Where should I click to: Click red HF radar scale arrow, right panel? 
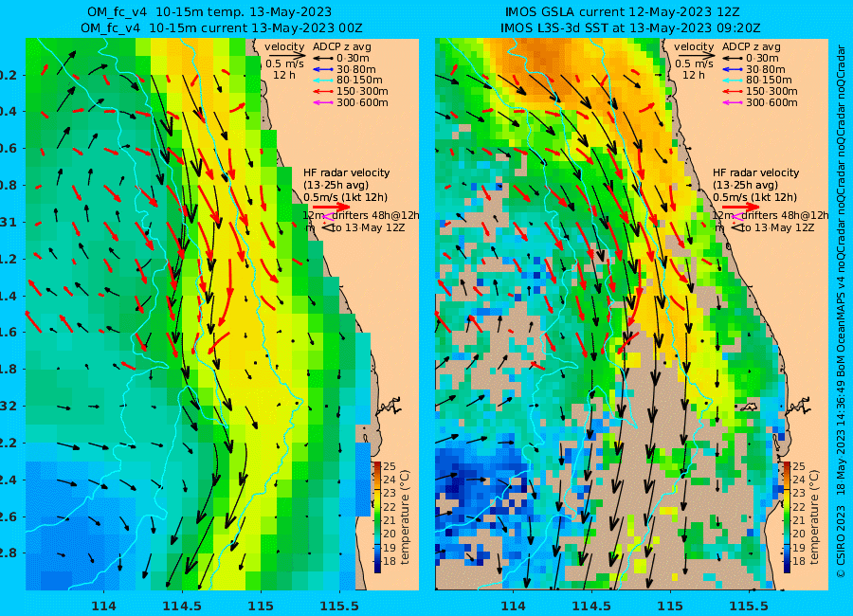click(x=741, y=207)
